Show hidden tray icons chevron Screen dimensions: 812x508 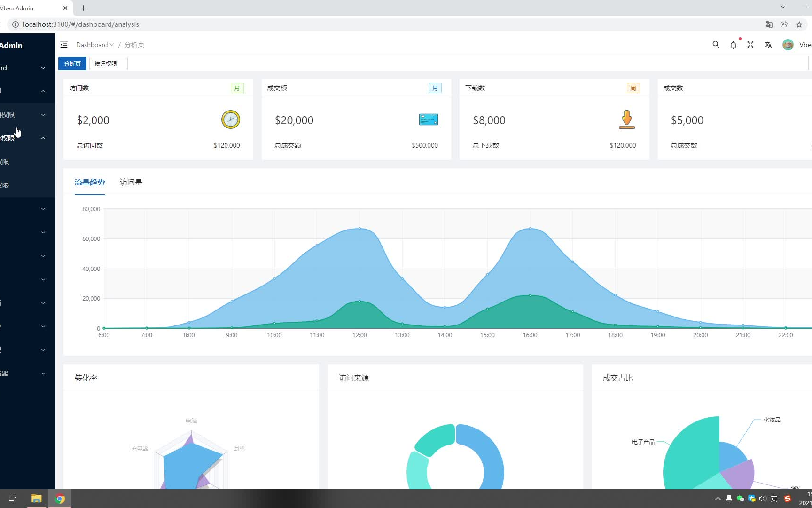[718, 499]
